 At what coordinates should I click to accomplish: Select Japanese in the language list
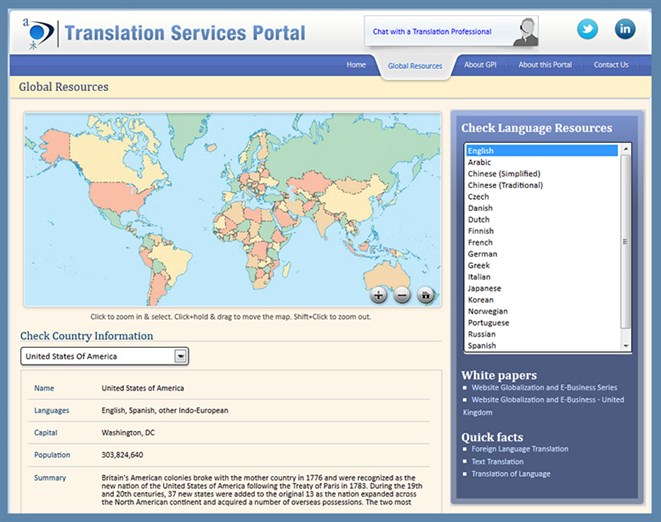click(x=542, y=288)
